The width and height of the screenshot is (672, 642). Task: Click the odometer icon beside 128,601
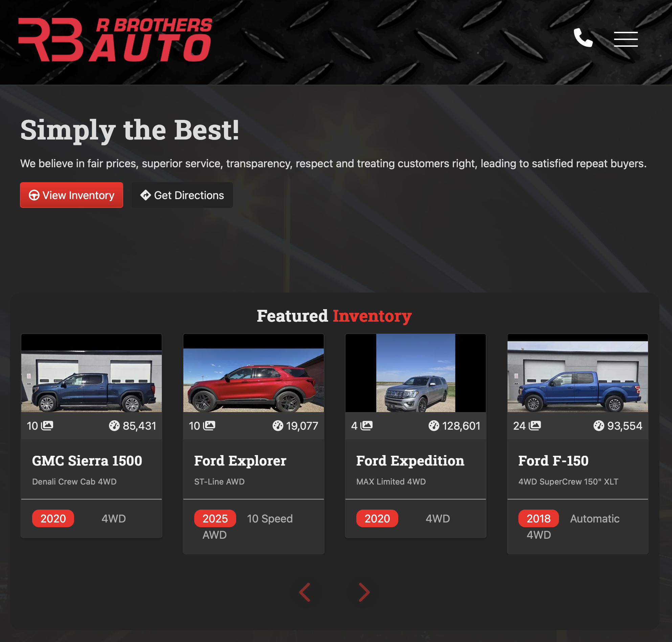click(x=434, y=426)
